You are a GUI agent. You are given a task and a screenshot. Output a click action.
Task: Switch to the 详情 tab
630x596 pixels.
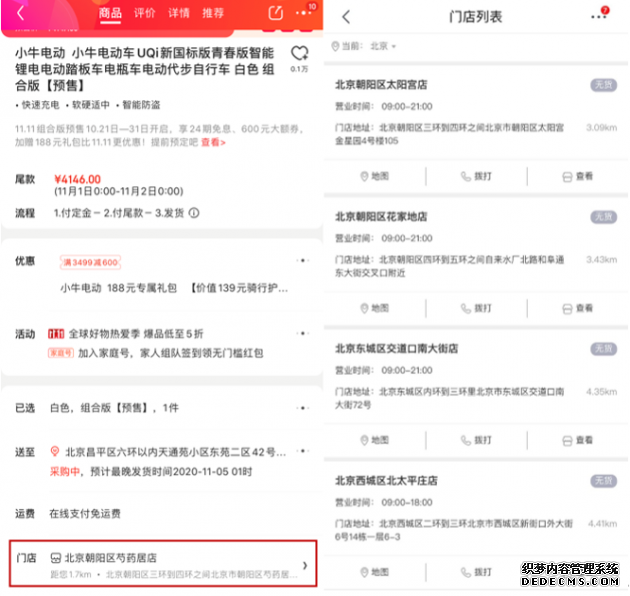coord(179,13)
